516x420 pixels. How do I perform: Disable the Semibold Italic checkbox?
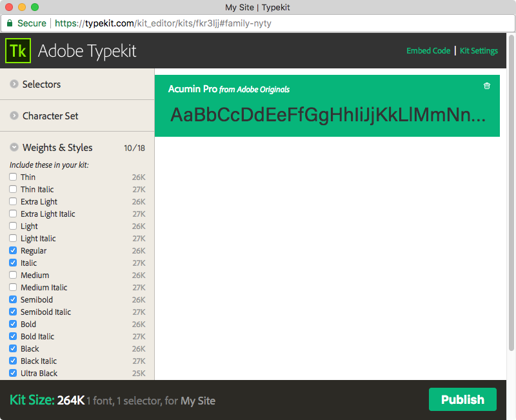point(13,312)
